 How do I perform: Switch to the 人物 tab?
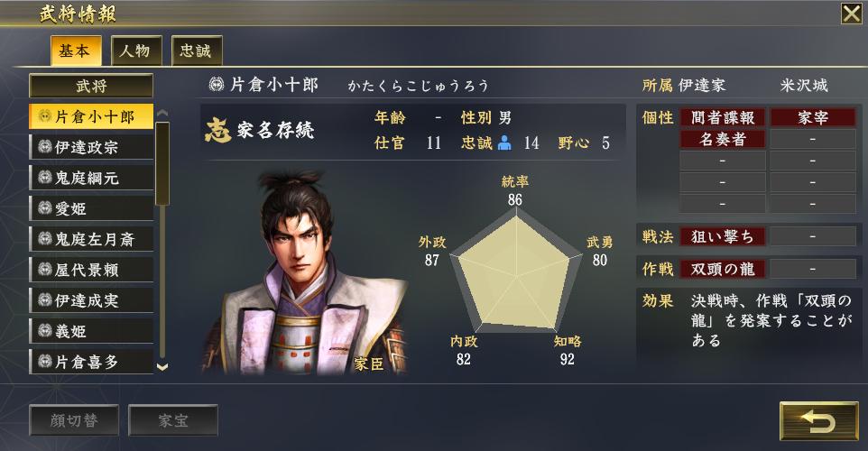pos(136,51)
